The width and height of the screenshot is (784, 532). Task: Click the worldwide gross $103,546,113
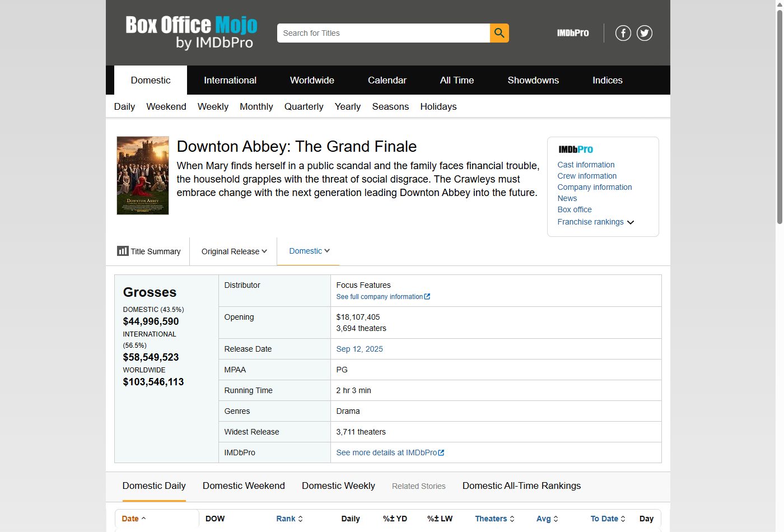pyautogui.click(x=153, y=382)
